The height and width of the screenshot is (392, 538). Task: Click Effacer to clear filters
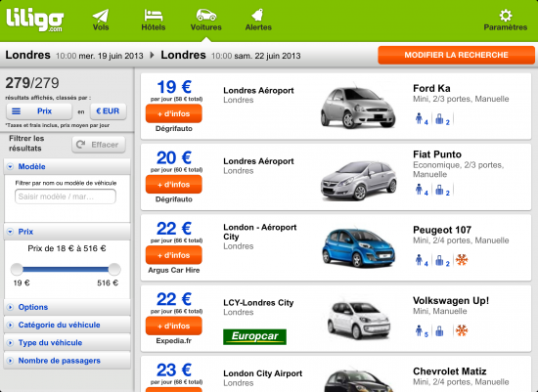click(x=99, y=145)
